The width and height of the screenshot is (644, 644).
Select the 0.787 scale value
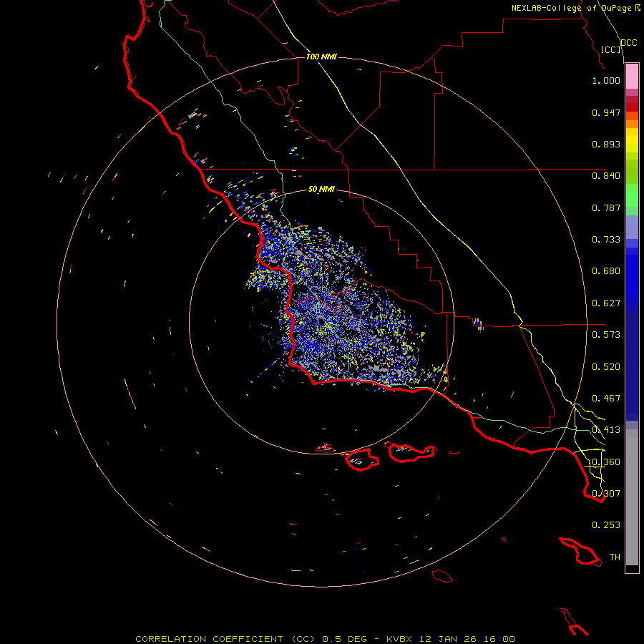pos(606,208)
